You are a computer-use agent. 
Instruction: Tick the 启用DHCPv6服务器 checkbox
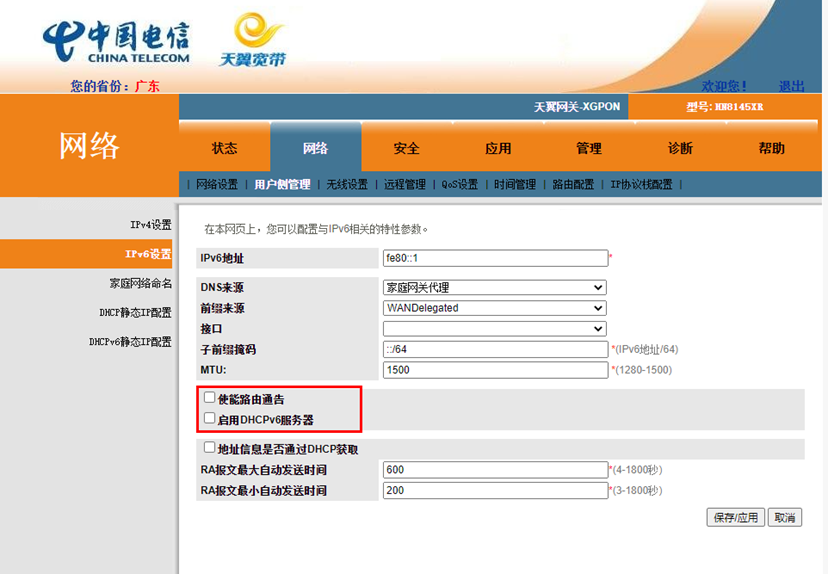(210, 419)
